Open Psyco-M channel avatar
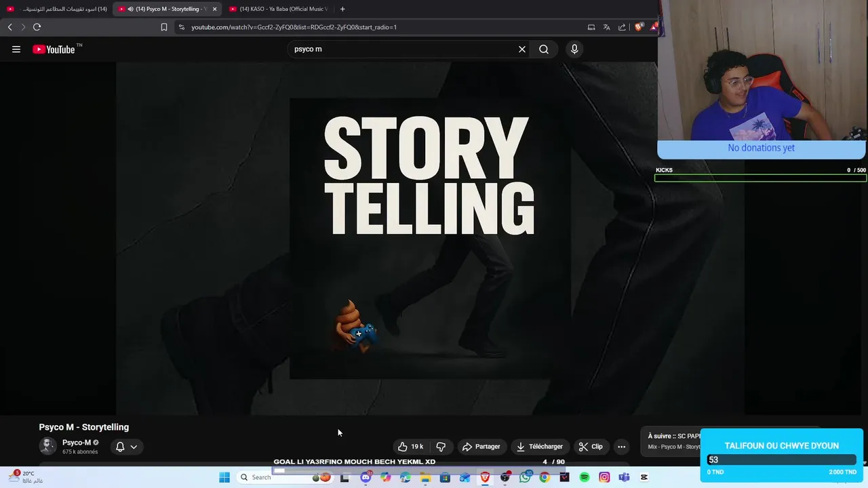The image size is (868, 488). [47, 446]
